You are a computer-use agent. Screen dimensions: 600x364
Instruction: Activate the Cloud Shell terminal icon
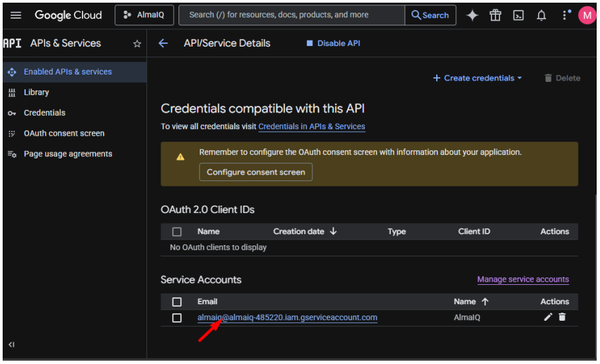518,15
